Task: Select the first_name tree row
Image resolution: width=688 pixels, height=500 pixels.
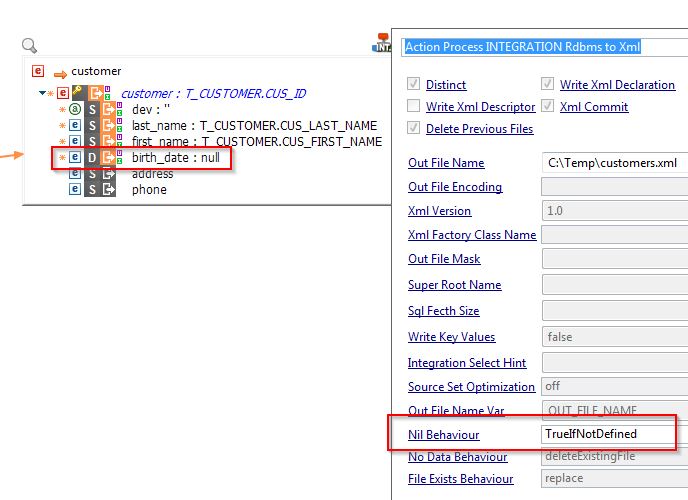Action: tap(256, 142)
